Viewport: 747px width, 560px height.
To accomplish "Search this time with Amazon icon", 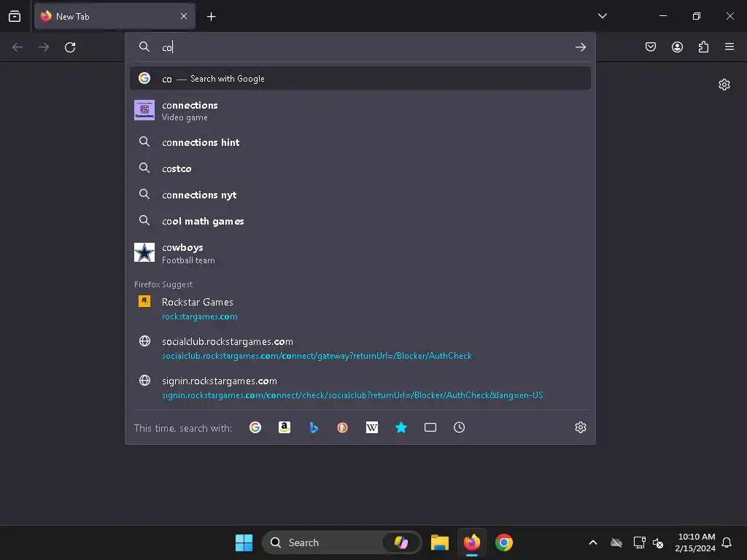I will point(285,427).
